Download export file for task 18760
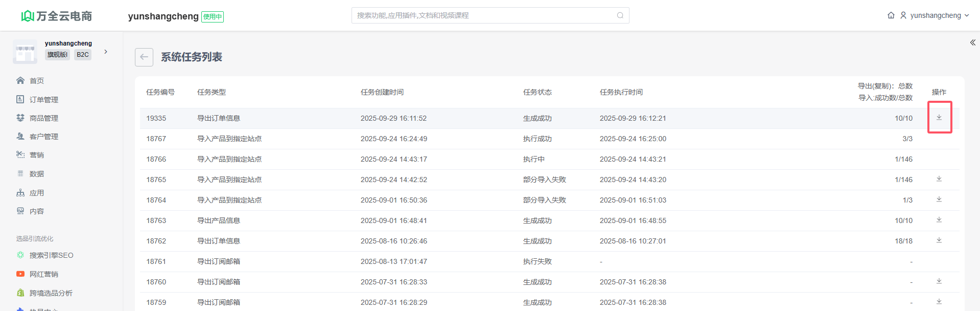 (939, 281)
